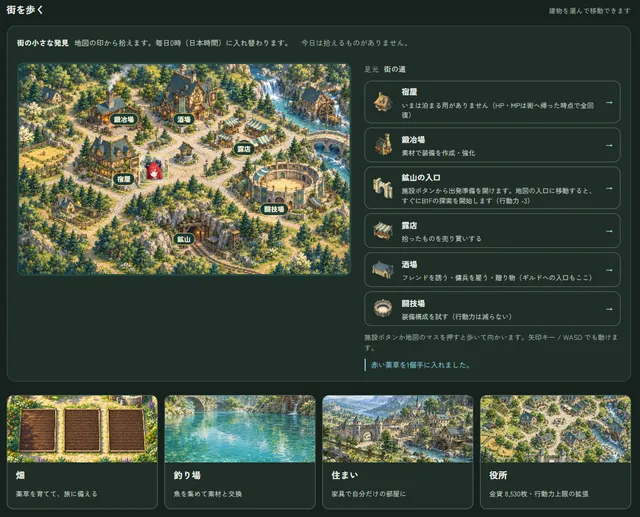Click the 酒場 title in the list
This screenshot has height=517, width=640.
click(x=409, y=264)
